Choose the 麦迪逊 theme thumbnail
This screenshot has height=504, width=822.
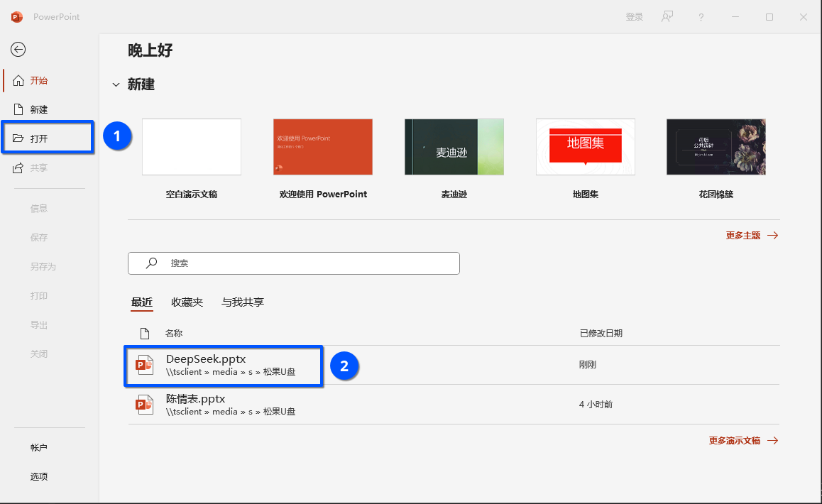pos(454,147)
